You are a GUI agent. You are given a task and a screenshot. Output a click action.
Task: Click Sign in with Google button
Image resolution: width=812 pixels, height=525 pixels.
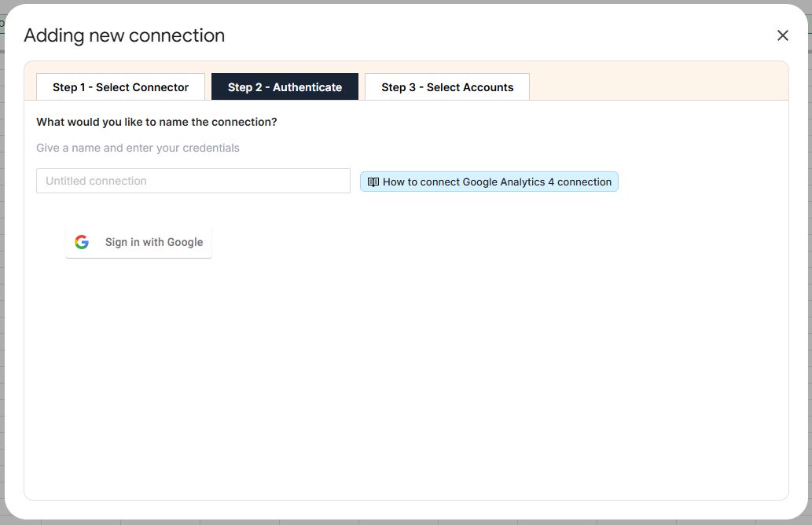click(139, 242)
